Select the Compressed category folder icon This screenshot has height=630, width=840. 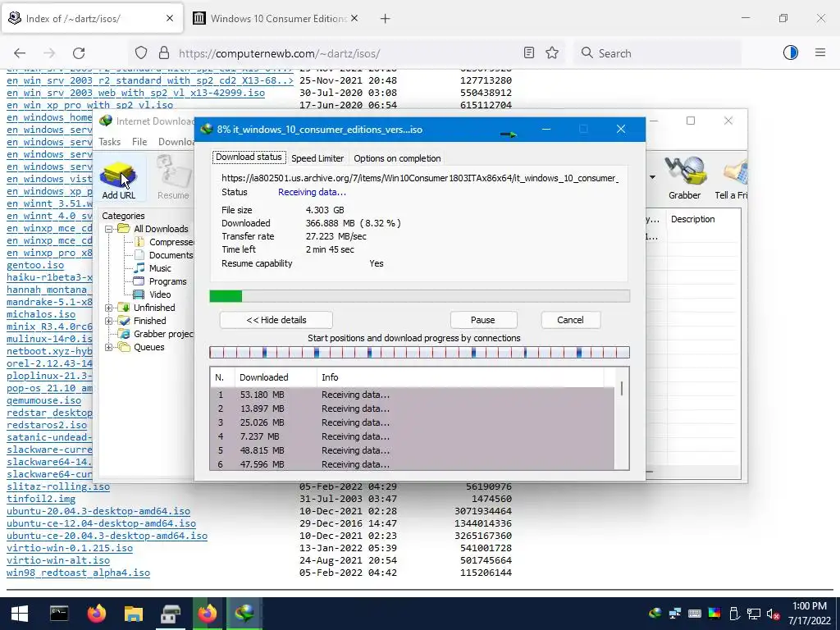click(x=139, y=242)
